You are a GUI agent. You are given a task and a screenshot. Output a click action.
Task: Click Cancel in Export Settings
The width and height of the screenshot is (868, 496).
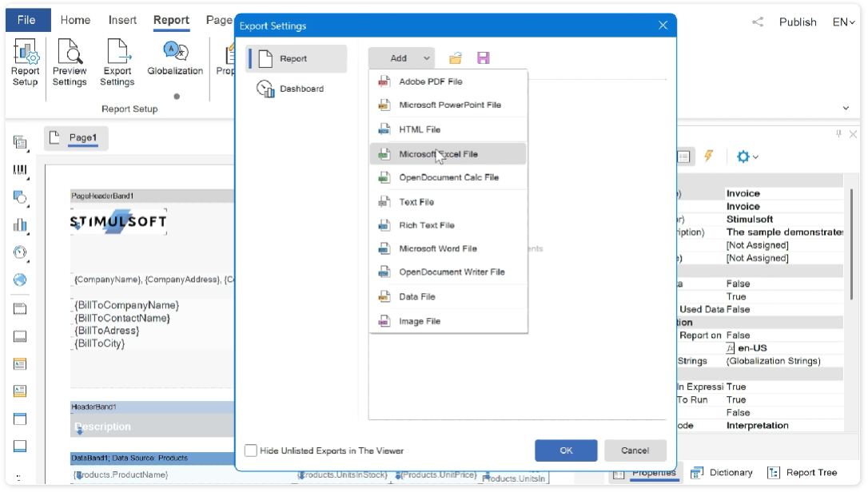(x=635, y=450)
